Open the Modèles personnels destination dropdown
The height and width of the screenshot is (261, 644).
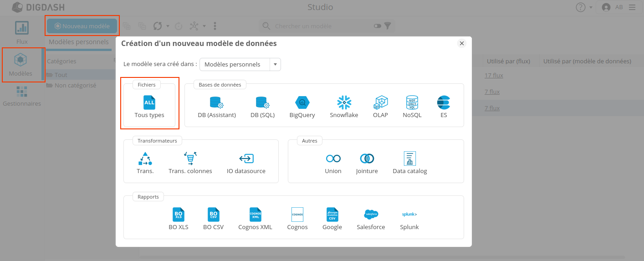coord(275,65)
